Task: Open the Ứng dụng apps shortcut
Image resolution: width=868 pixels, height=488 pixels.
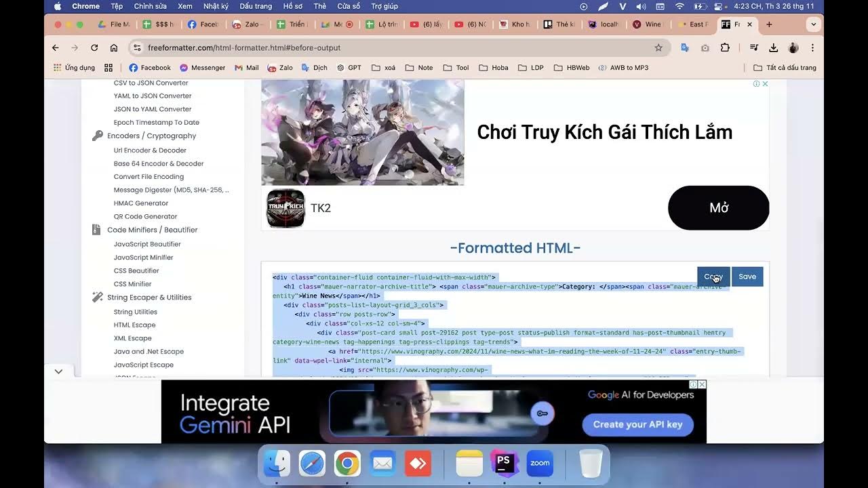Action: (x=74, y=68)
